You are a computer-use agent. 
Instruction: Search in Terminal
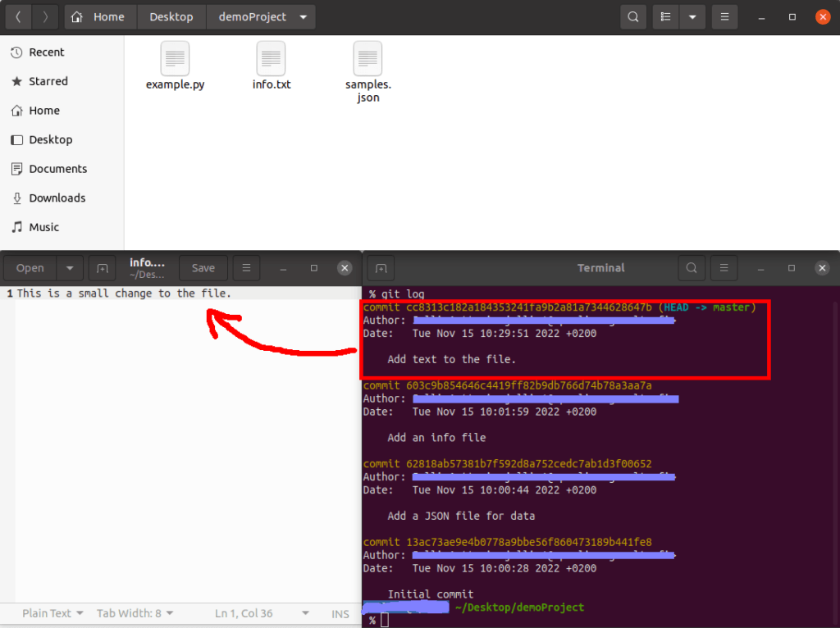(x=692, y=268)
